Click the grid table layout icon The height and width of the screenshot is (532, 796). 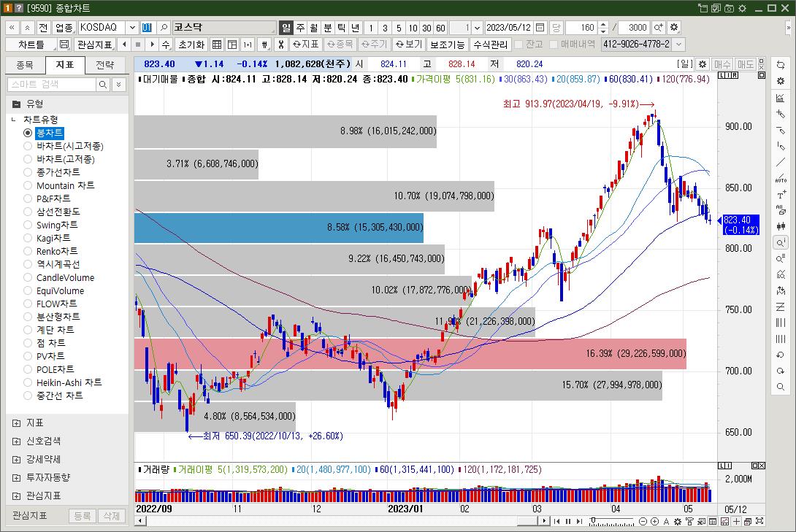pos(217,45)
